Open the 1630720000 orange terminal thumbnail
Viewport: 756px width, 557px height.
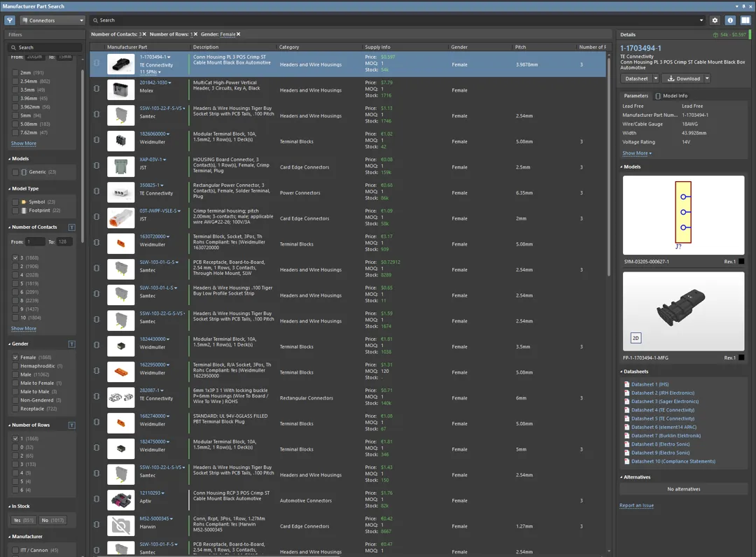pyautogui.click(x=120, y=244)
